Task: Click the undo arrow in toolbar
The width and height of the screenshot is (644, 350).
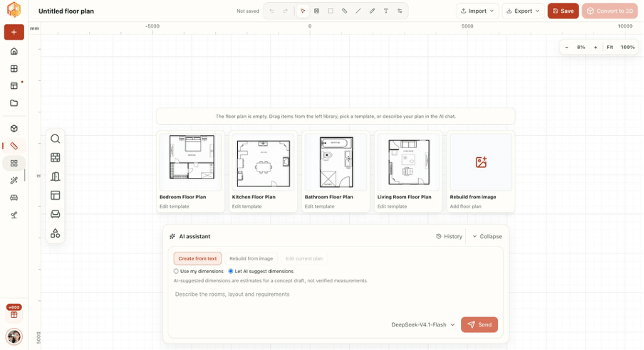Action: [x=271, y=11]
